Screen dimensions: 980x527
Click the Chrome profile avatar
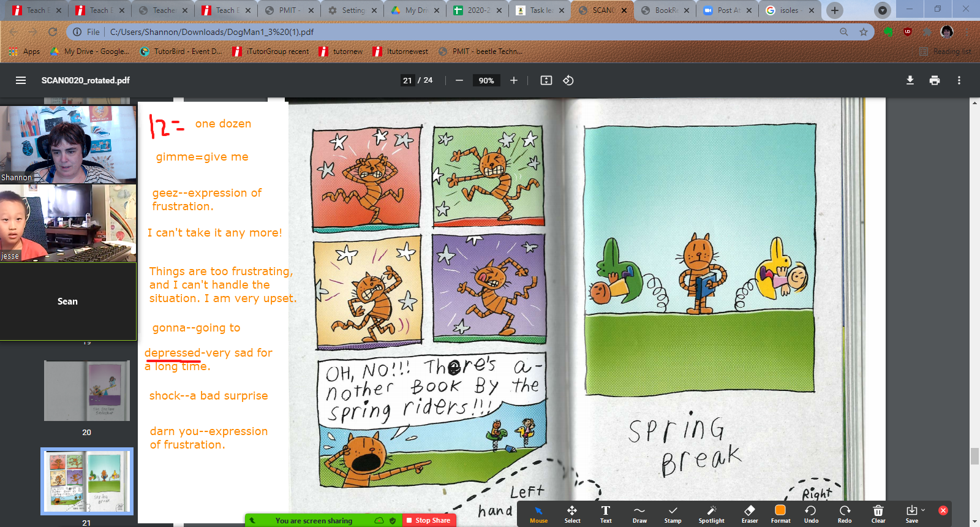click(947, 32)
